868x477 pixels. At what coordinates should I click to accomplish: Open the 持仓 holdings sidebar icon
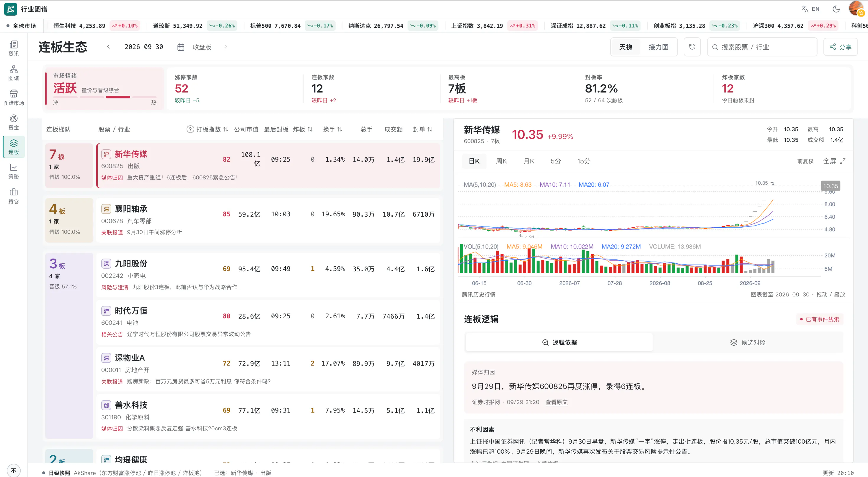click(14, 196)
